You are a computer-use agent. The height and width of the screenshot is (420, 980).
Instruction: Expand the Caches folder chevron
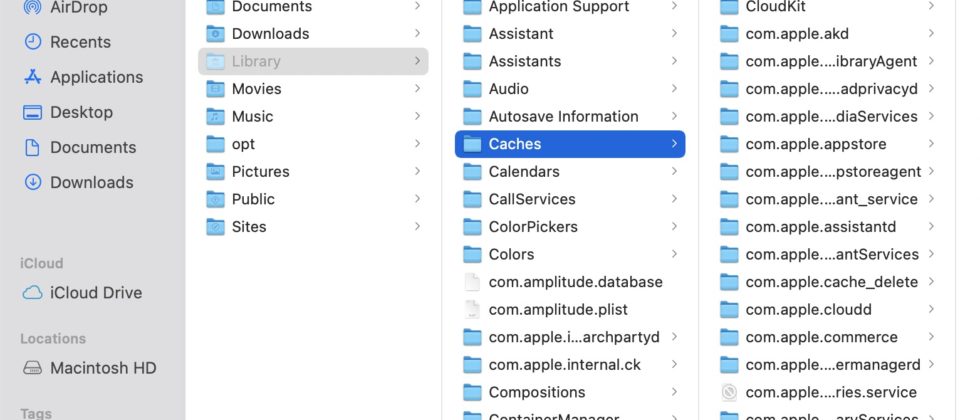click(675, 144)
